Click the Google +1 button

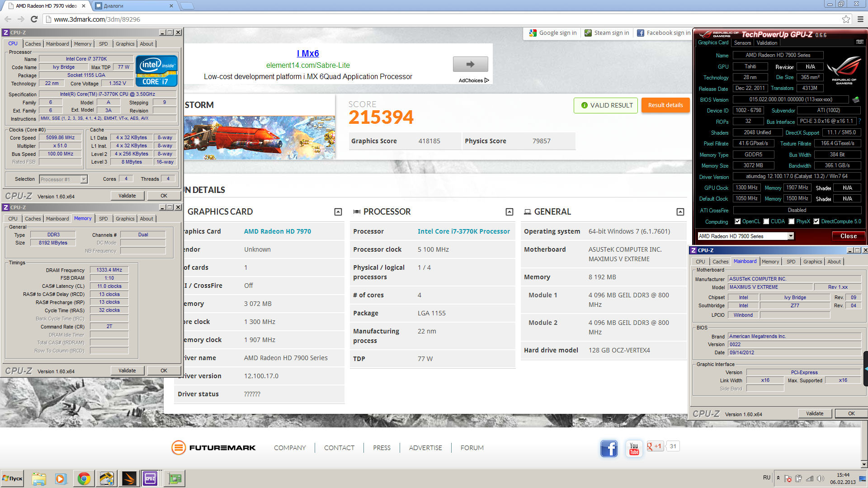pyautogui.click(x=655, y=446)
